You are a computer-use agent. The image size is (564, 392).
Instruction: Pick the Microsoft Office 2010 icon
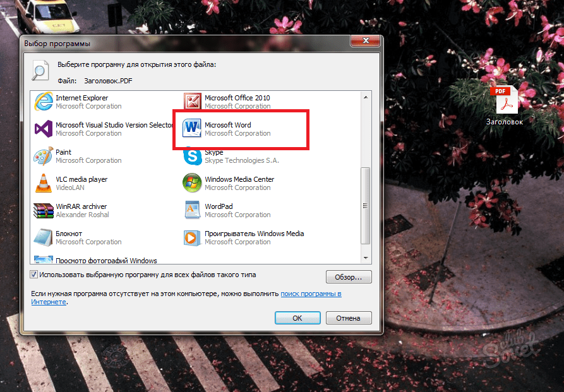193,101
